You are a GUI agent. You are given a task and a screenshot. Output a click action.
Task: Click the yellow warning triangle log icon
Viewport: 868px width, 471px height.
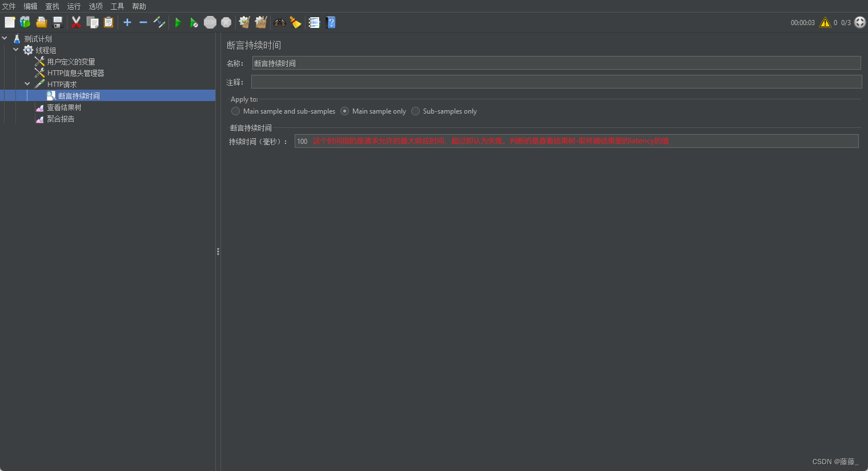tap(825, 22)
